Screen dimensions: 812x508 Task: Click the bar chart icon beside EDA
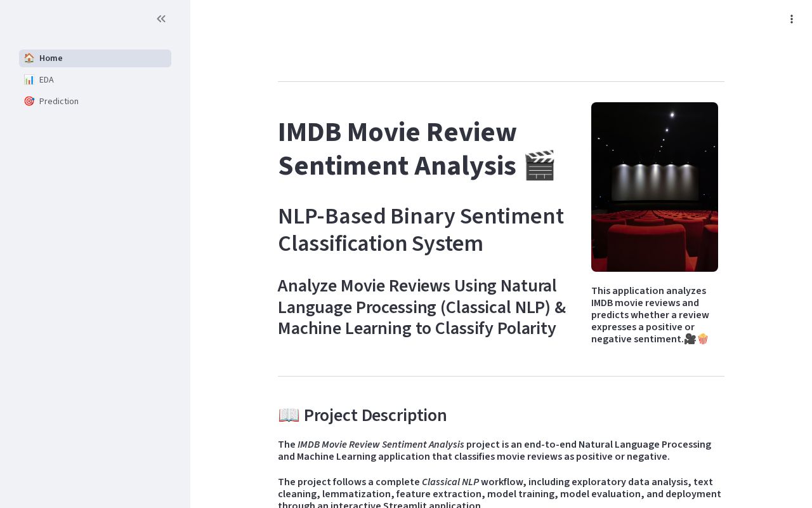pyautogui.click(x=29, y=79)
